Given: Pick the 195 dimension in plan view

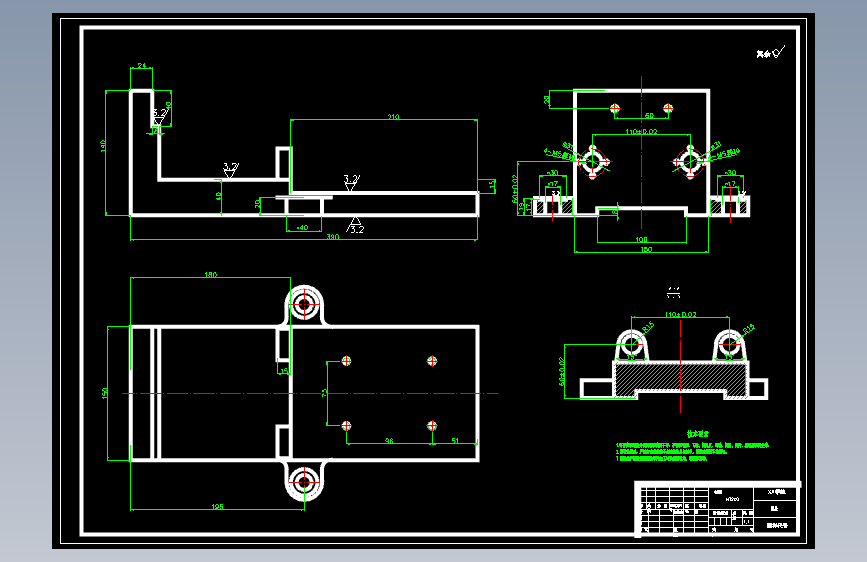Looking at the screenshot, I should 217,507.
